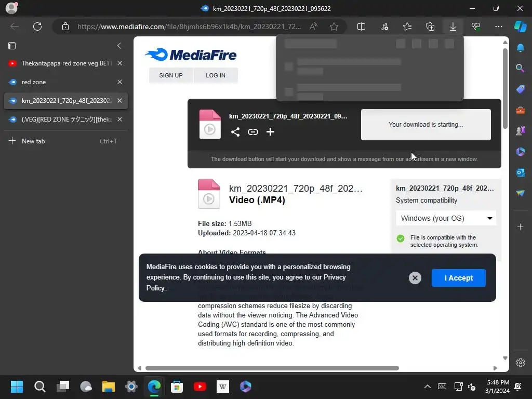Open YouTube app in taskbar

(x=200, y=387)
